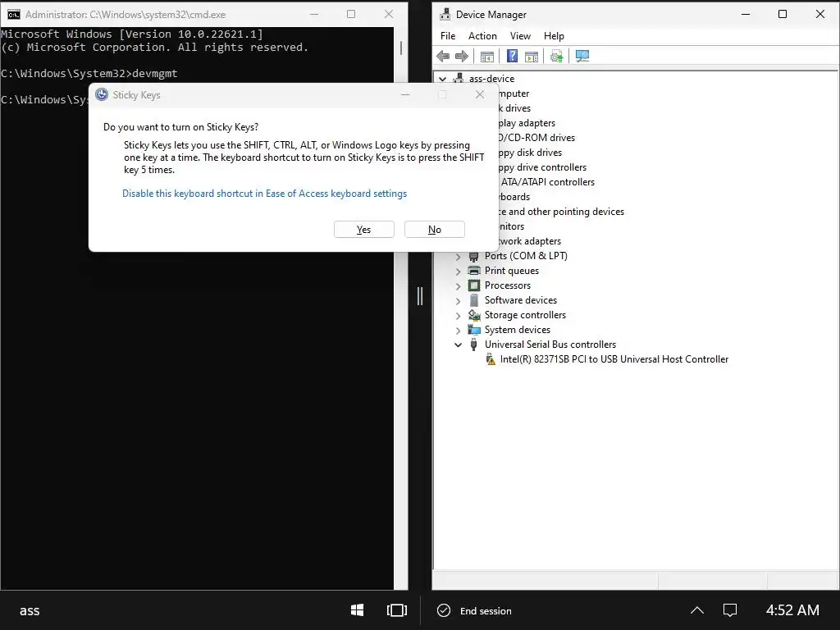Show hidden tray icons with up chevron
The image size is (840, 630).
697,610
